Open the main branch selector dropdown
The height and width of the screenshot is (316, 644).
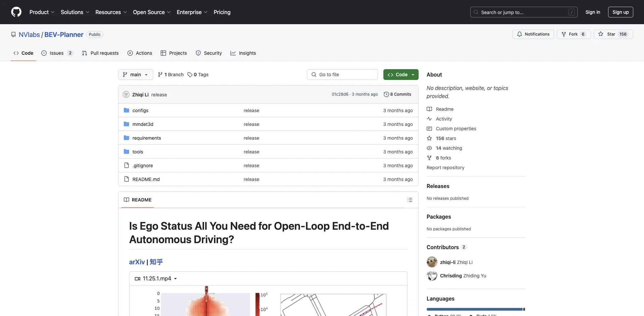click(x=136, y=75)
